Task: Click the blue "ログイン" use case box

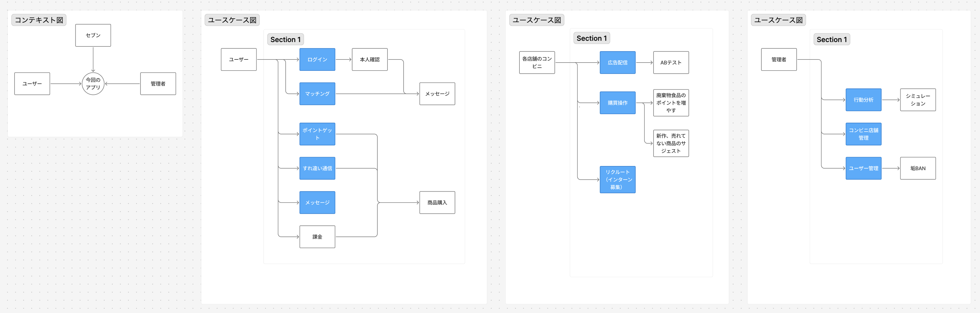Action: (x=317, y=60)
